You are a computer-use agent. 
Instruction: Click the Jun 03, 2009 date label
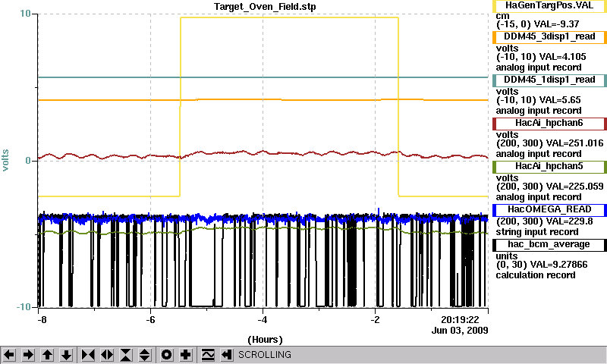click(460, 331)
